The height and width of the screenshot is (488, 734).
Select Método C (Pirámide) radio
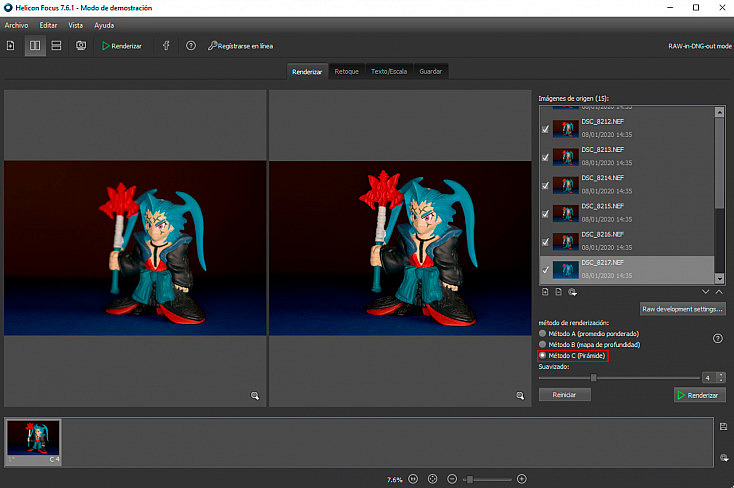coord(543,355)
